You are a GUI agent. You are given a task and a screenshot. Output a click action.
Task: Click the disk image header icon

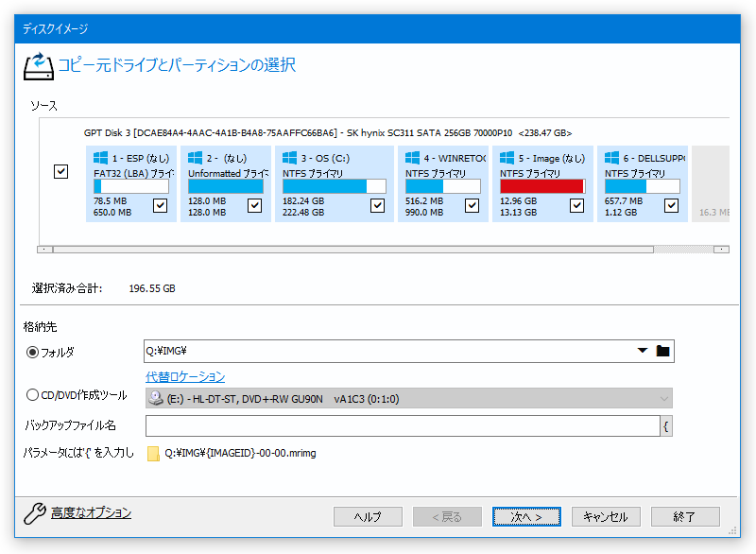(x=38, y=66)
